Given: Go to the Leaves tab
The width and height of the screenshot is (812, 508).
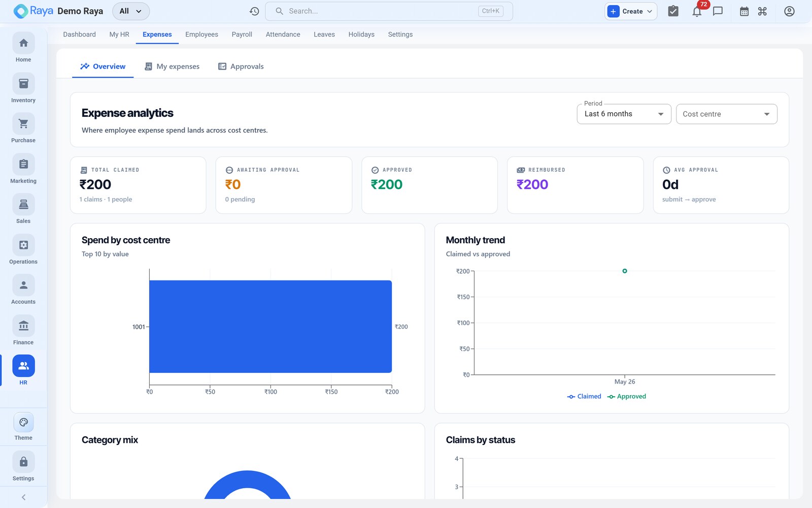Looking at the screenshot, I should coord(324,35).
